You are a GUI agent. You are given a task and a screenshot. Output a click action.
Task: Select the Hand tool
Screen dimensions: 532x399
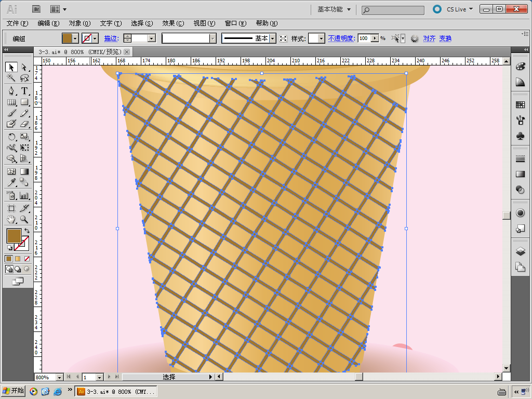(x=11, y=220)
